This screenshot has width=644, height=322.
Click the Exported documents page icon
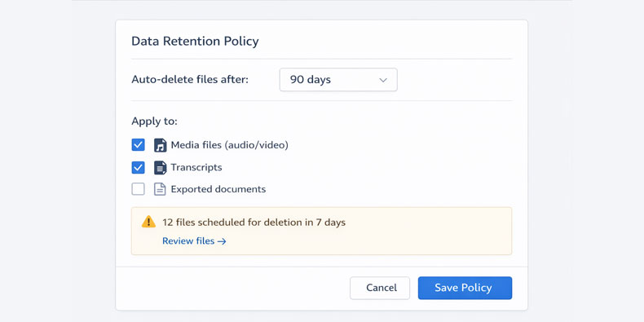[160, 189]
